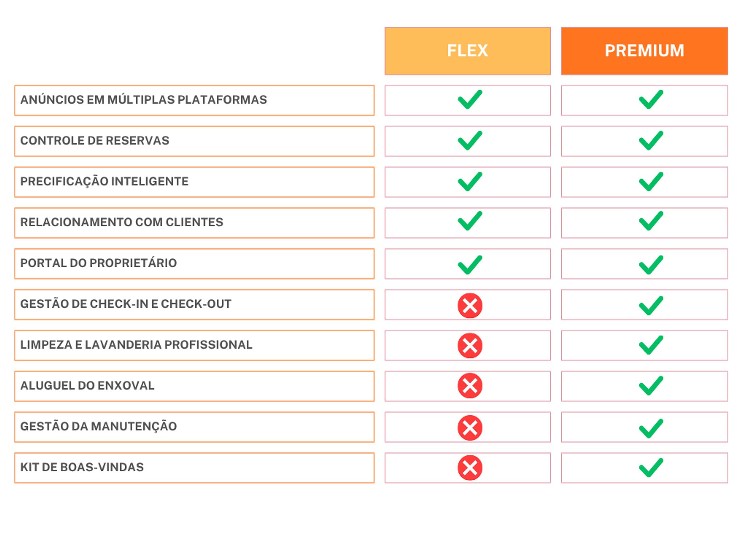This screenshot has width=747, height=560.
Task: Click Flex checkmark for Anúncios em Múltiplas Plataformas
Action: tap(470, 100)
